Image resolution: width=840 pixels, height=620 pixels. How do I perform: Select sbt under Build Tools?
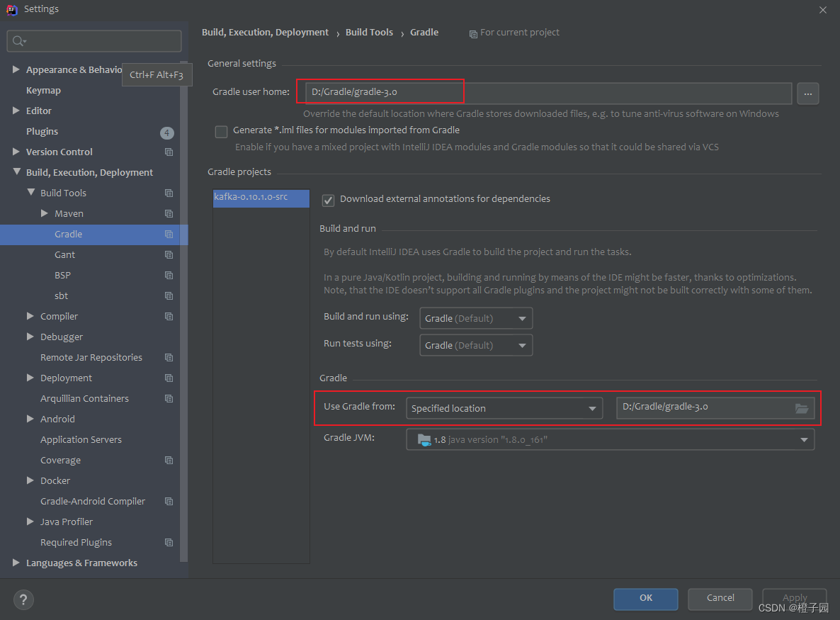(61, 295)
